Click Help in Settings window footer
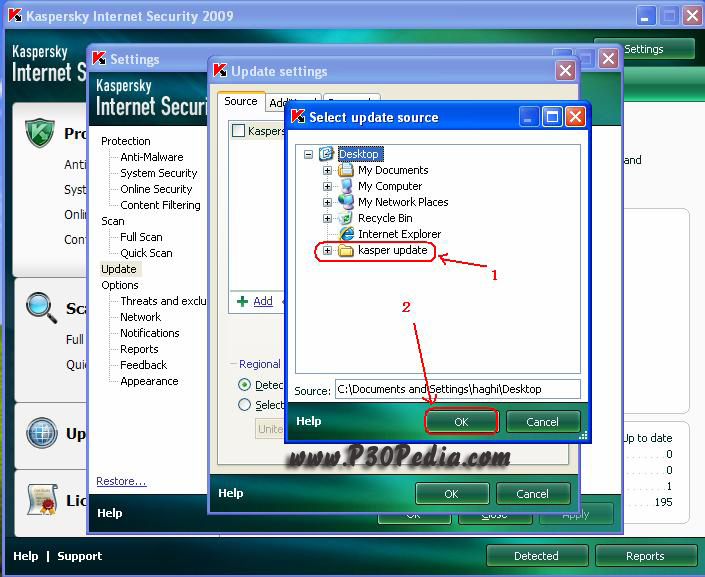 pos(110,513)
